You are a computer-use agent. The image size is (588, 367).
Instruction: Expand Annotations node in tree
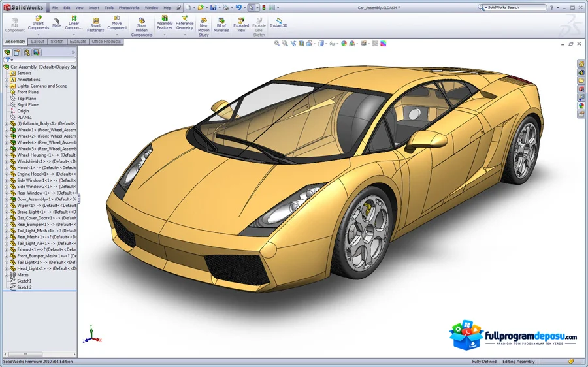pyautogui.click(x=6, y=80)
